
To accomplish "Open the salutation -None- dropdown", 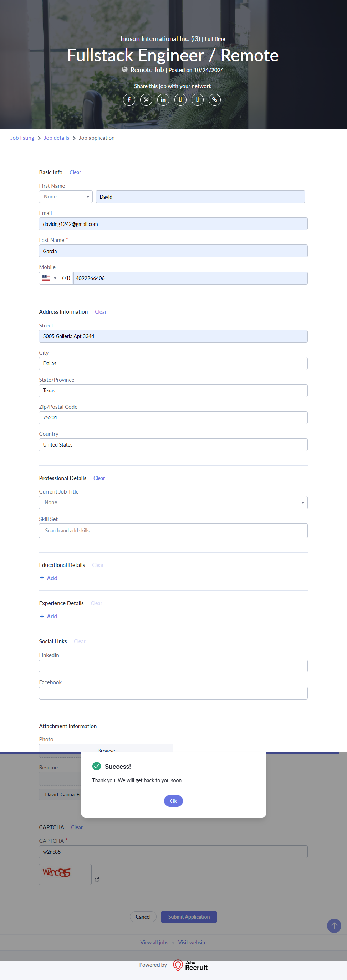I will (x=66, y=197).
